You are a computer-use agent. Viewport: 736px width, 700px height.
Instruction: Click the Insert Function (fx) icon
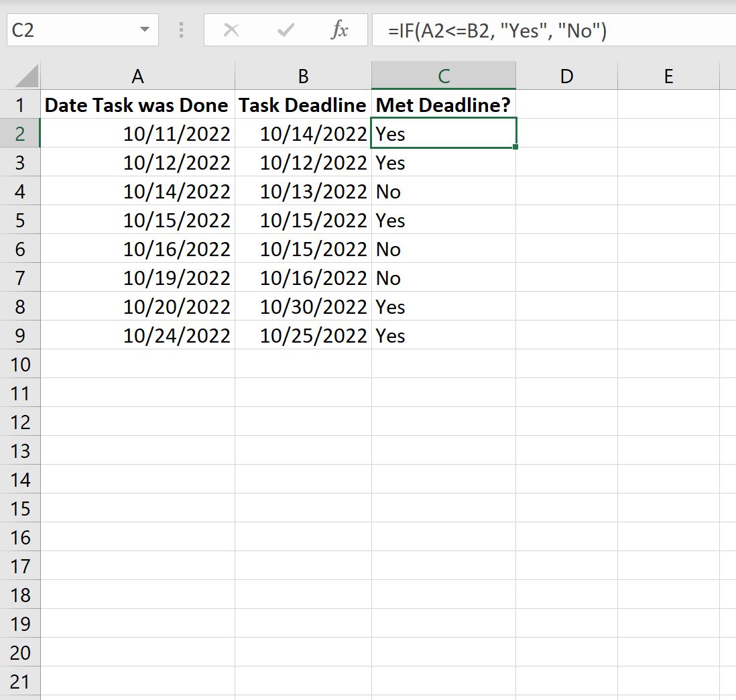click(341, 30)
